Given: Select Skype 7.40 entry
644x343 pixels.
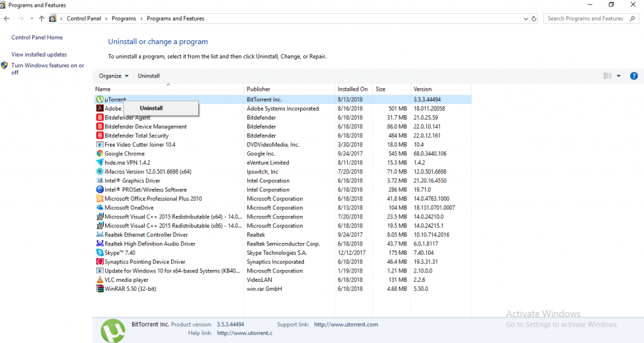Looking at the screenshot, I should (x=119, y=253).
